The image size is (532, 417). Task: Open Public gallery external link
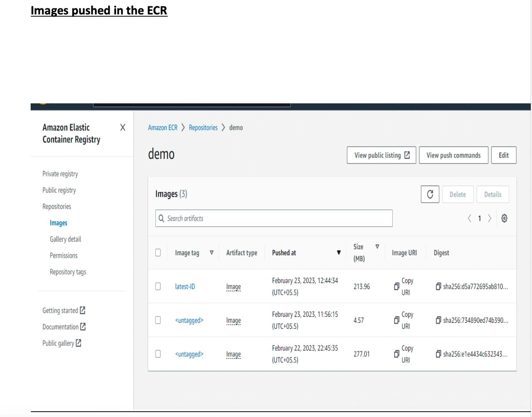pos(62,343)
